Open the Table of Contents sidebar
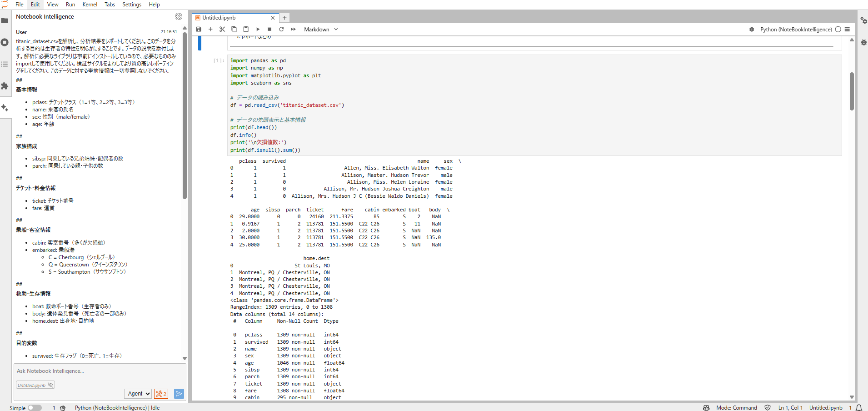 point(5,64)
